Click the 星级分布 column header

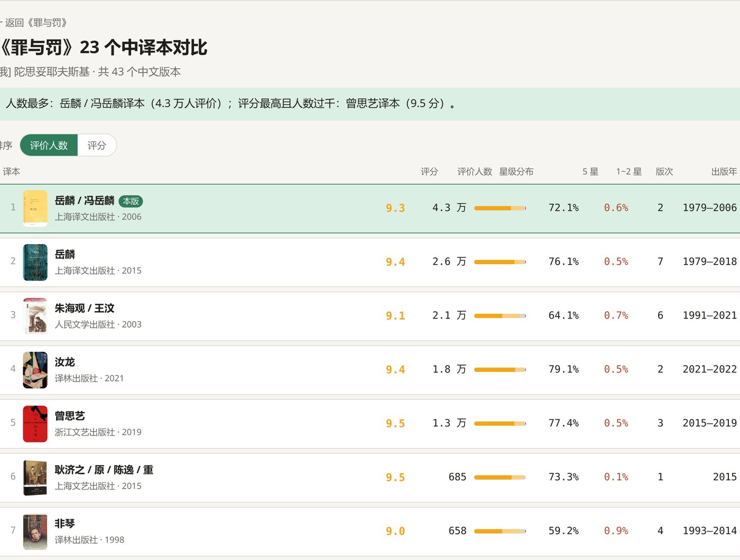(x=516, y=172)
